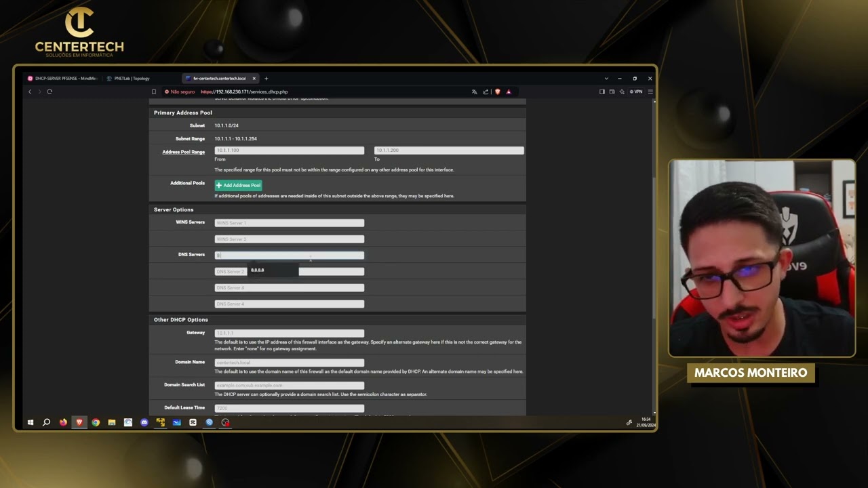Screen dimensions: 868x488
Task: Click the WINS Server 1 field
Action: [x=289, y=223]
